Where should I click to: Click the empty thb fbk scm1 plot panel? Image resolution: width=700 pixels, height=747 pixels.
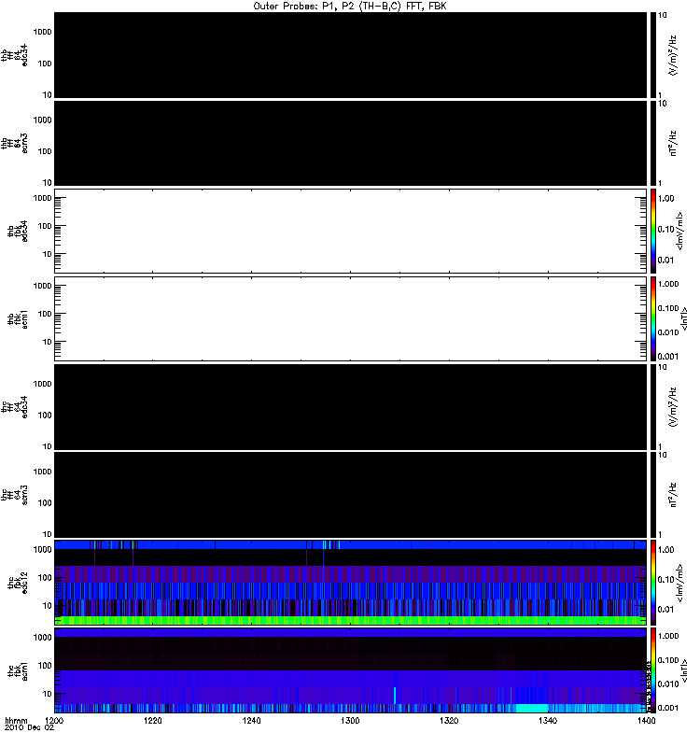[x=350, y=318]
